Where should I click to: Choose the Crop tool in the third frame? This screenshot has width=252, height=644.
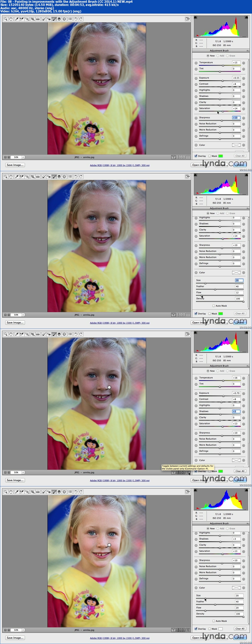pos(32,334)
